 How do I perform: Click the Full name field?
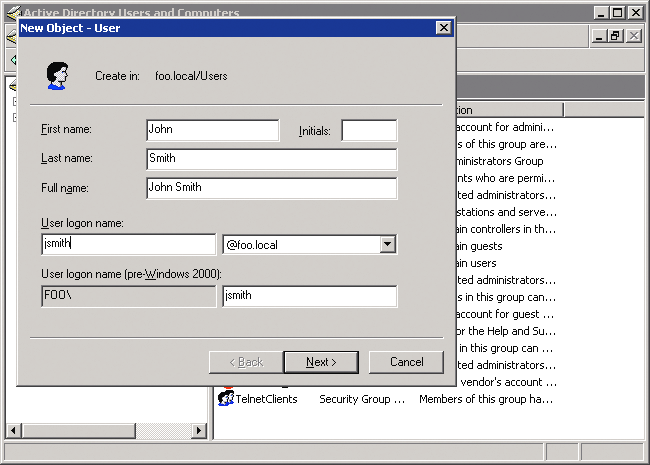point(270,188)
